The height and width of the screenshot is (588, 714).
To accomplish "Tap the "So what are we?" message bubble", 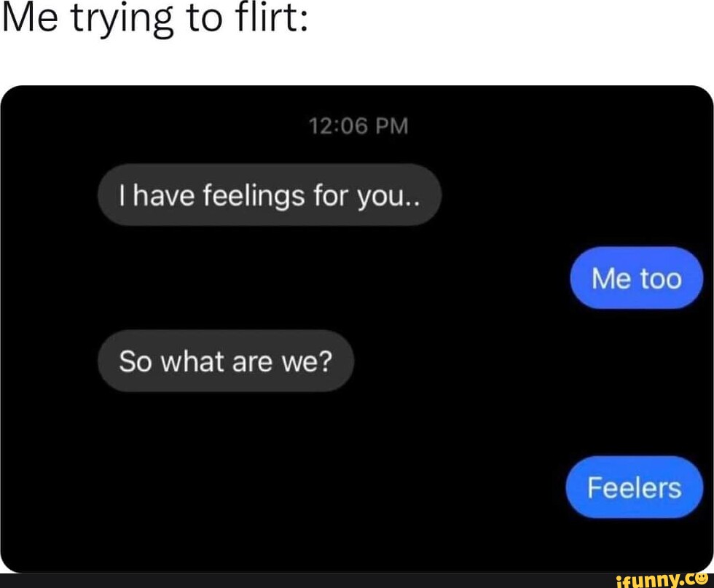I will pyautogui.click(x=226, y=361).
